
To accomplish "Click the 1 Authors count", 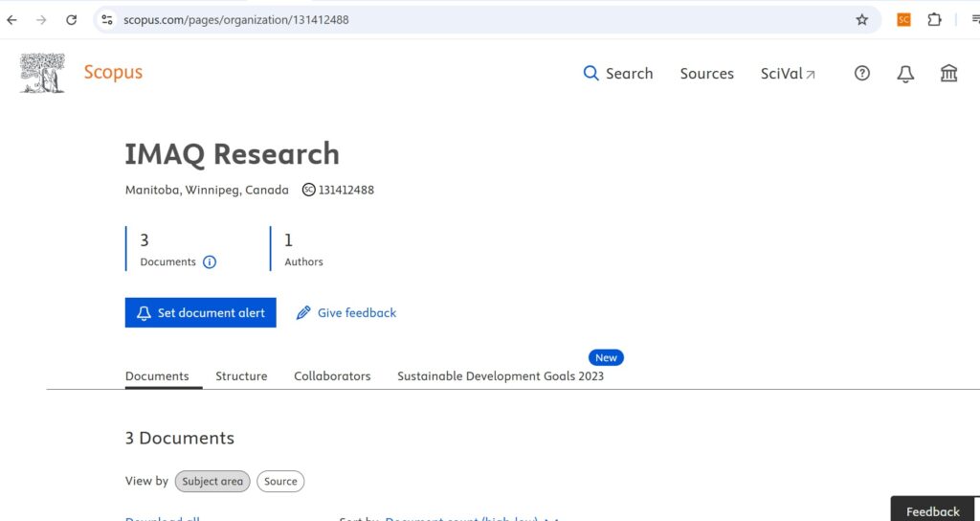I will pos(289,240).
